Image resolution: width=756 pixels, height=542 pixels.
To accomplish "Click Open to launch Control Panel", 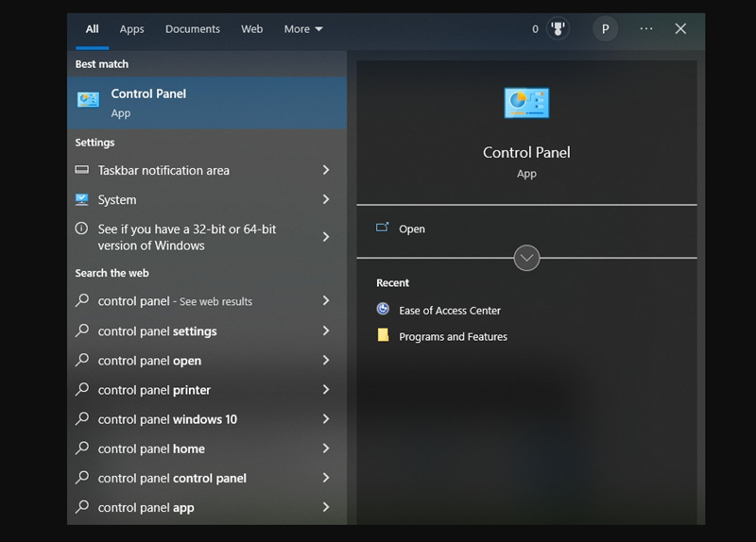I will coord(412,229).
